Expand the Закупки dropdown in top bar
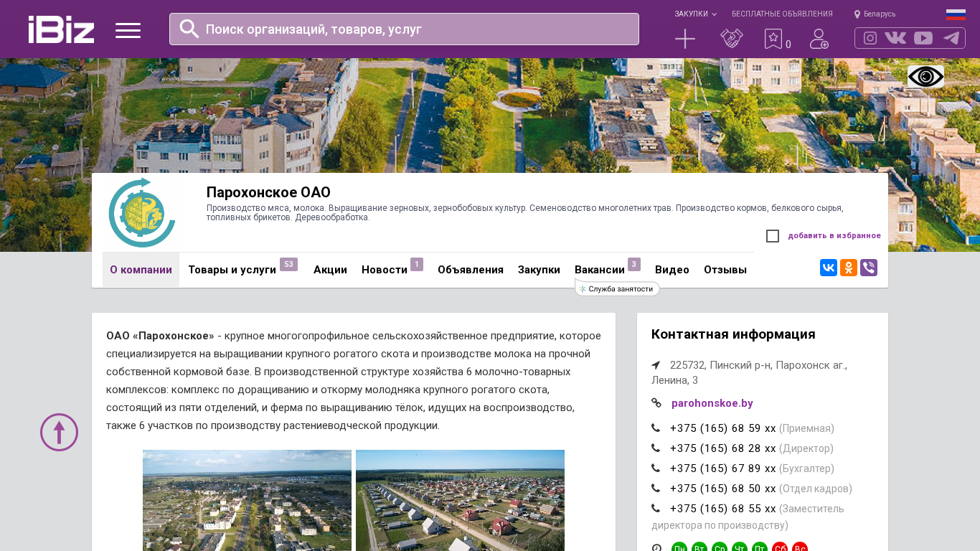 pyautogui.click(x=694, y=14)
